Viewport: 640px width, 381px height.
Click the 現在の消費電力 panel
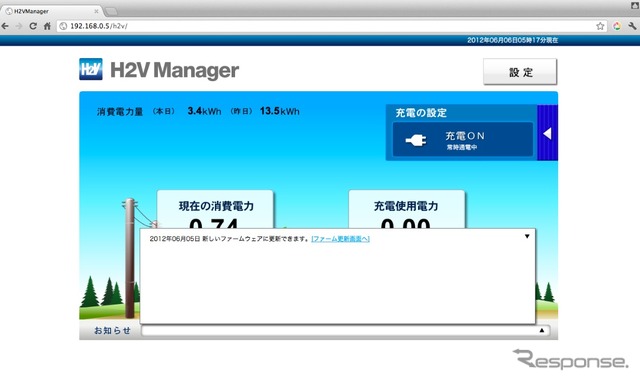coord(215,209)
